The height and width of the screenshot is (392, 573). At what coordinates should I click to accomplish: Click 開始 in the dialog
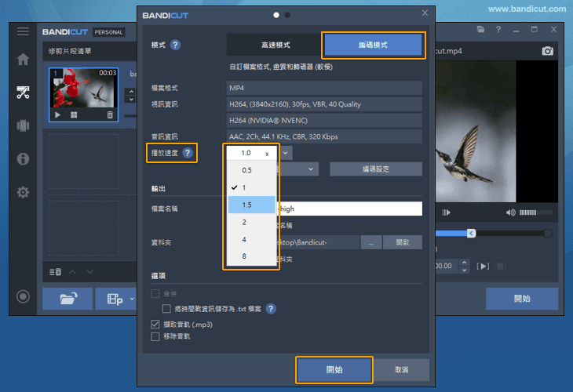click(334, 370)
